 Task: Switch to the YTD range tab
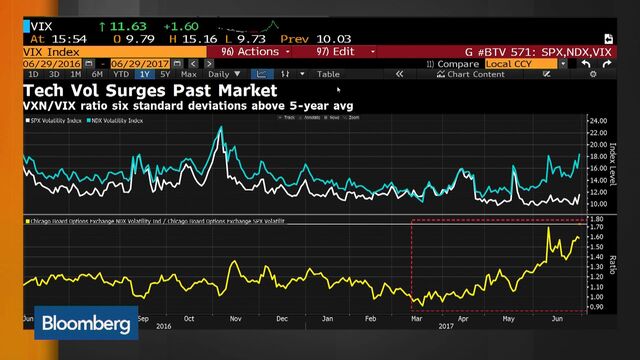pyautogui.click(x=121, y=74)
